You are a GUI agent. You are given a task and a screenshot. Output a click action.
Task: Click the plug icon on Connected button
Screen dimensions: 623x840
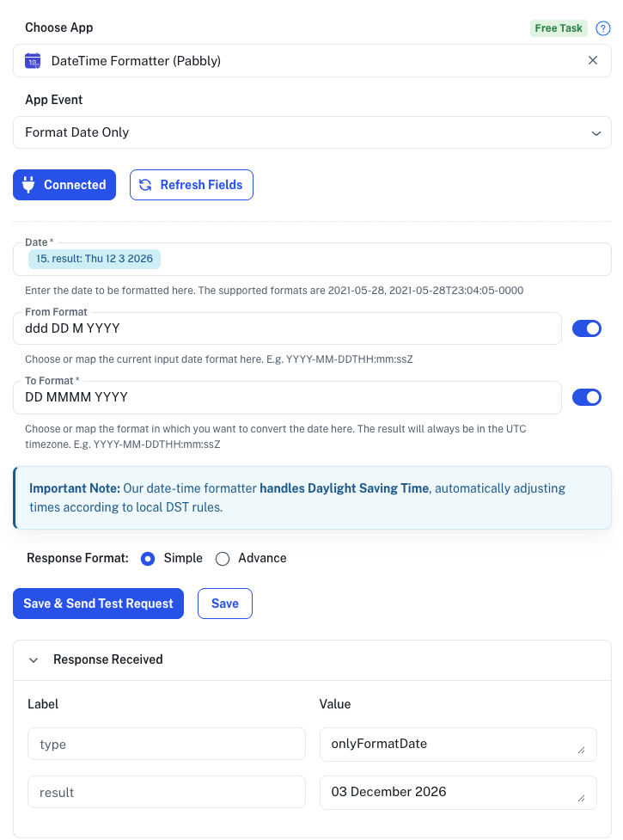point(28,185)
